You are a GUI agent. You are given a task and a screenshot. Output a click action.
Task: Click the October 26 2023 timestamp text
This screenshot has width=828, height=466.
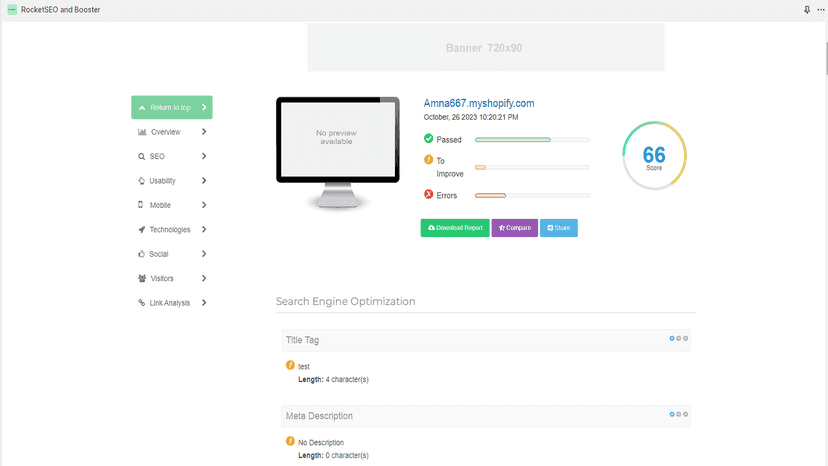coord(471,117)
